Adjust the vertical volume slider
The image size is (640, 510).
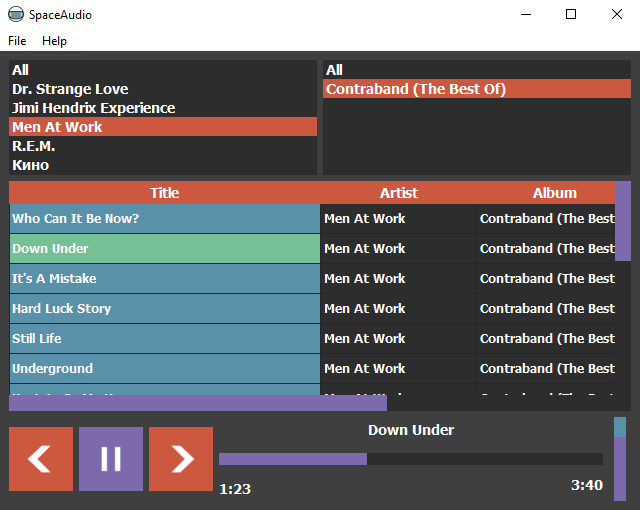coord(620,459)
